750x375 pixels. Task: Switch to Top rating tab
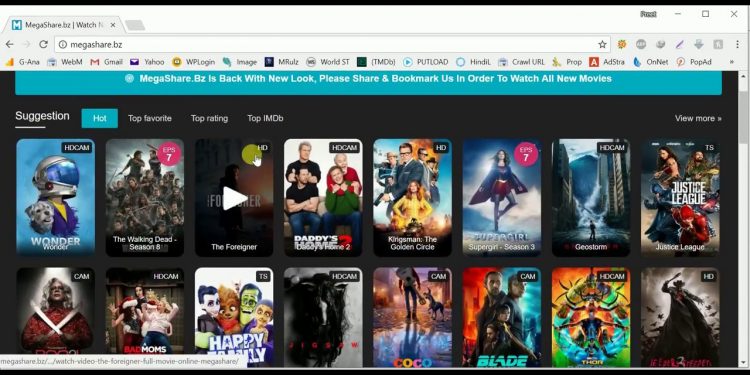pos(209,118)
